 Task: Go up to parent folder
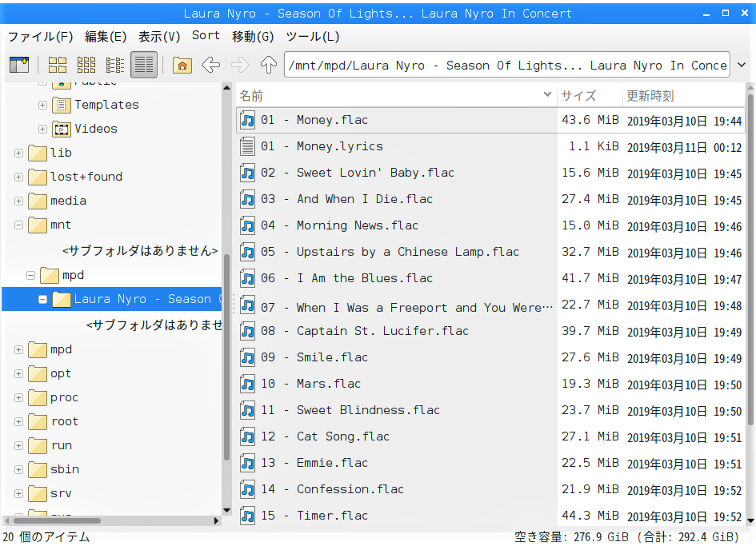269,65
